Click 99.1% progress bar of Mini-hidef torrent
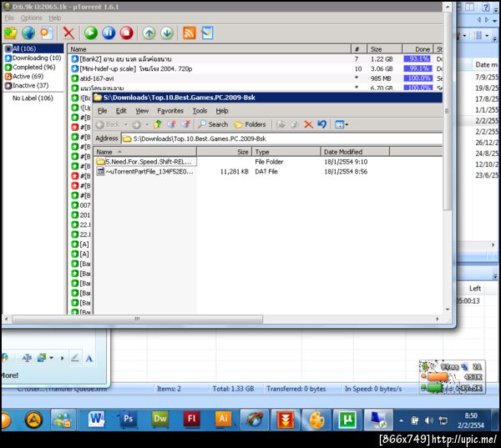This screenshot has height=448, width=501. pos(418,68)
